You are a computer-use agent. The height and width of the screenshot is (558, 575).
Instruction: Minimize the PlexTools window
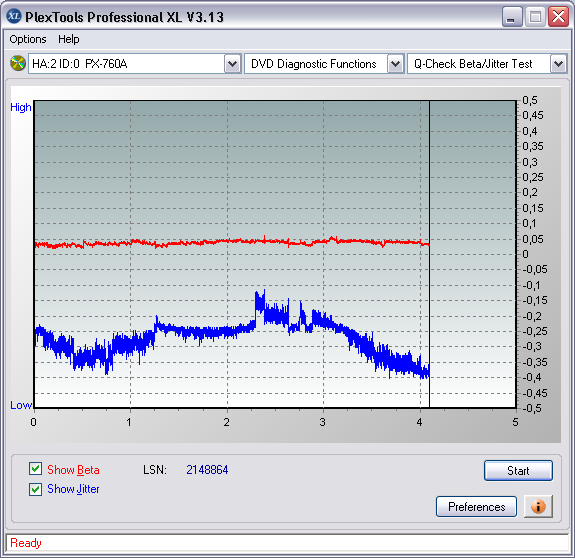[x=512, y=16]
